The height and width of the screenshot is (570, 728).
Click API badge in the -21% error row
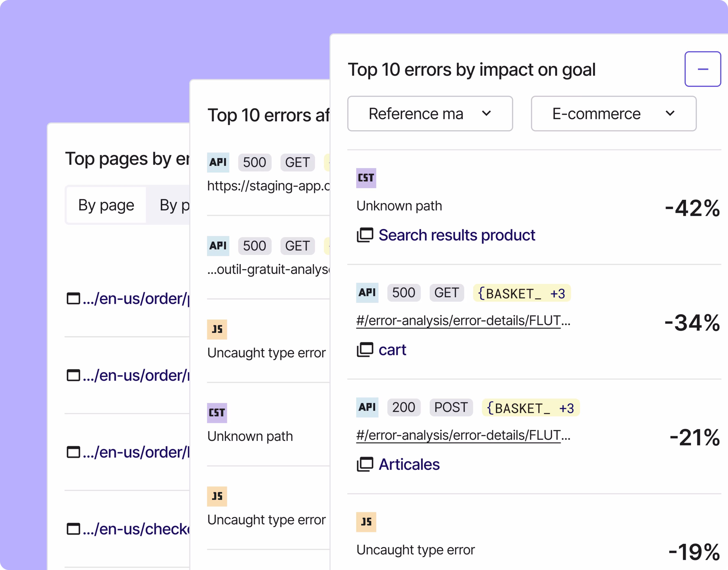(367, 407)
